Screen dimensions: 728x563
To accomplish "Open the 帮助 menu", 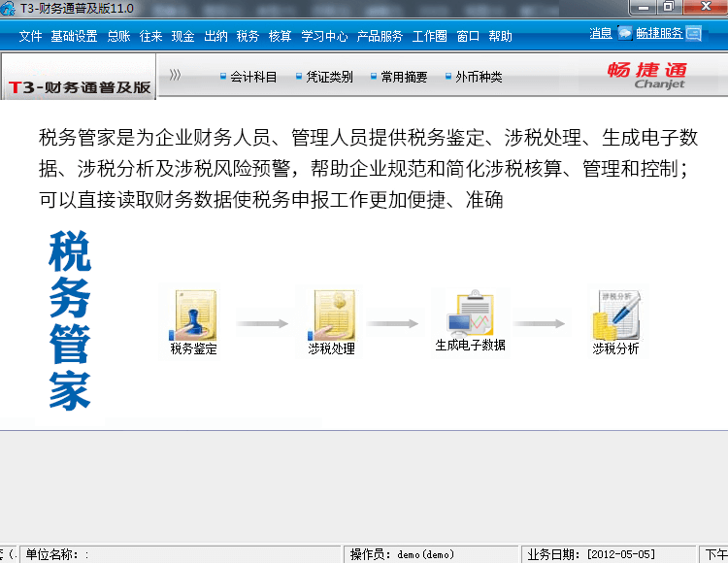I will (x=501, y=36).
